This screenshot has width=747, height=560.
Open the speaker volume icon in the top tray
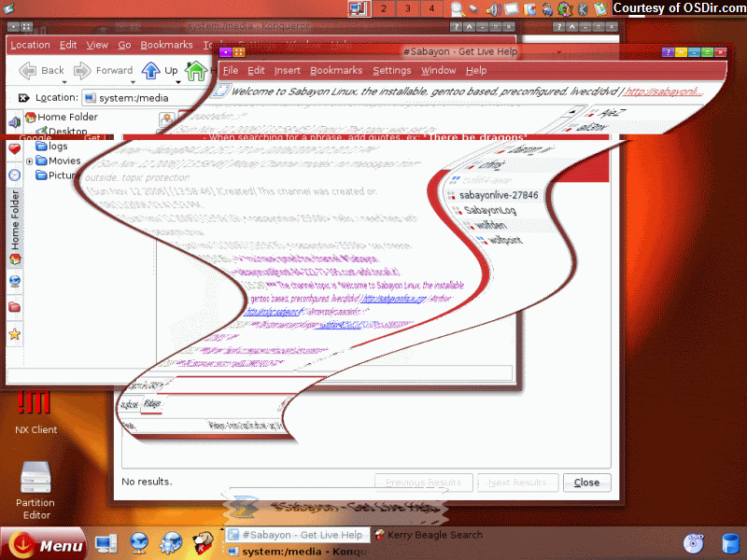pos(493,8)
